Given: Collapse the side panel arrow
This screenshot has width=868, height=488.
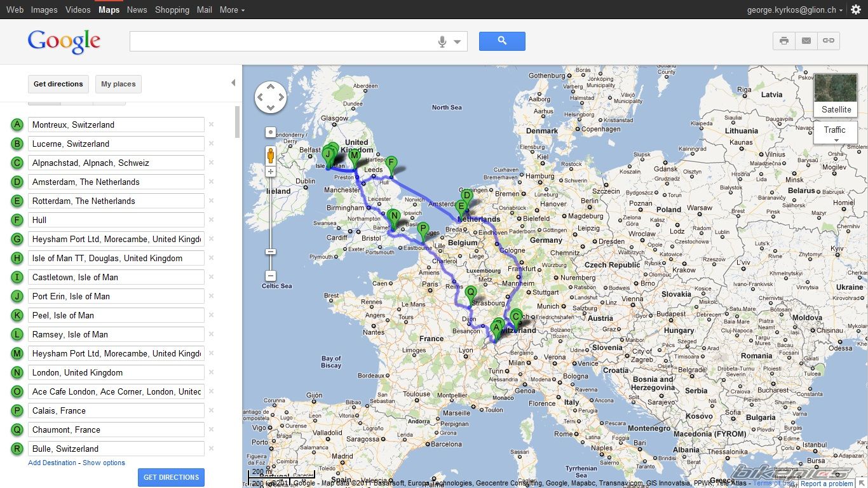Looking at the screenshot, I should (233, 83).
